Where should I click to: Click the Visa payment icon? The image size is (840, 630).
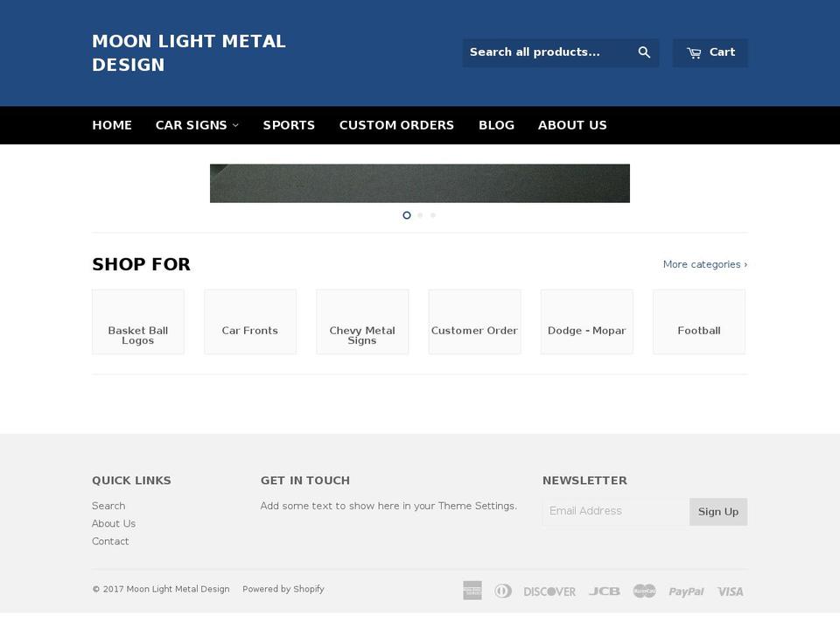click(730, 591)
